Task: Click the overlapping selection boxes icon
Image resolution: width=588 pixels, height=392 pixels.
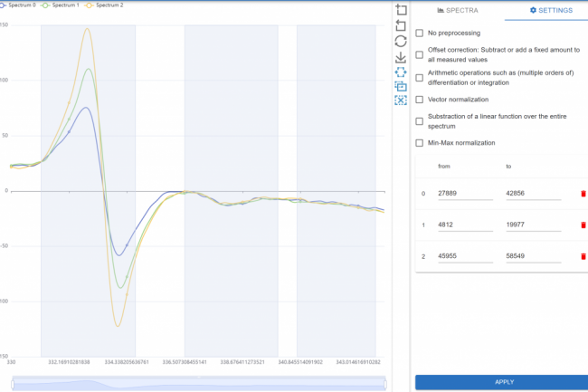Action: [402, 86]
